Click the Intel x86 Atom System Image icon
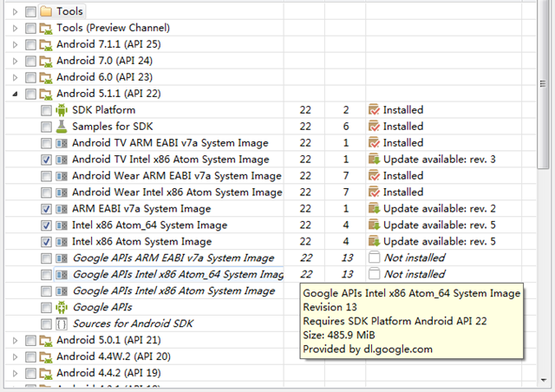Viewport: 555px width, 392px height. click(62, 242)
